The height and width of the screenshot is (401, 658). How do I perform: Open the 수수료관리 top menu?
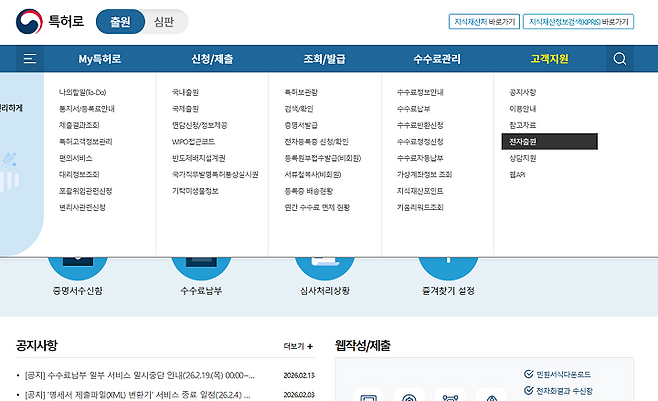(437, 59)
